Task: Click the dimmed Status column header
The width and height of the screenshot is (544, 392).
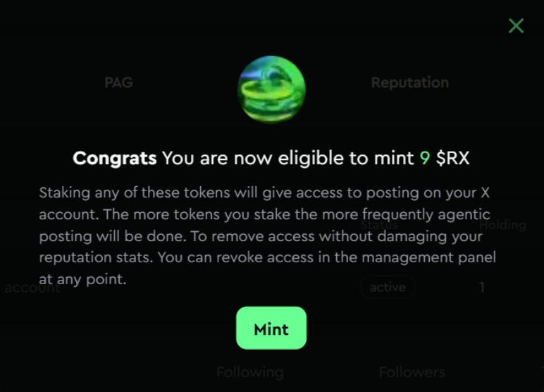Action: [380, 225]
